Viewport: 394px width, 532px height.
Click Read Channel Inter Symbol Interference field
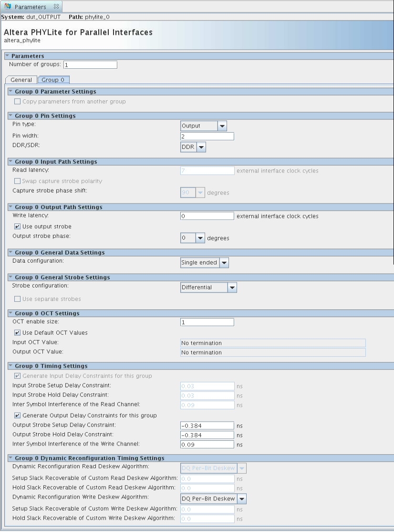pos(207,405)
